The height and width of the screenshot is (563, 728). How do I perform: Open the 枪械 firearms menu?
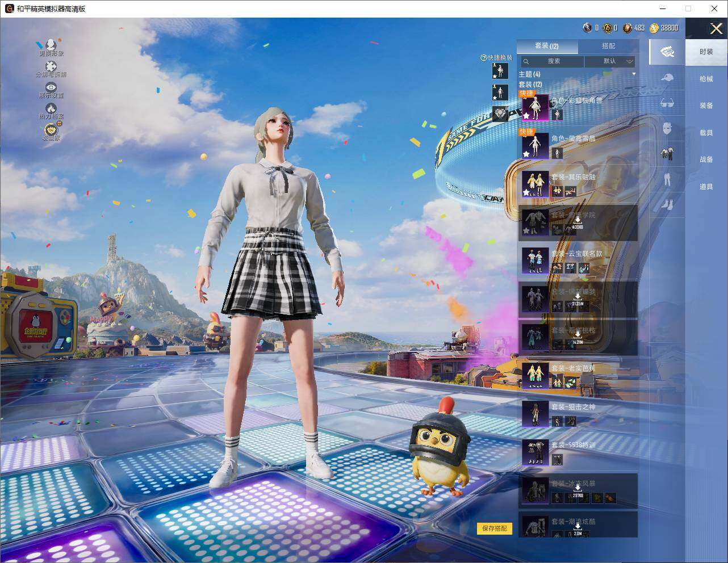coord(706,79)
